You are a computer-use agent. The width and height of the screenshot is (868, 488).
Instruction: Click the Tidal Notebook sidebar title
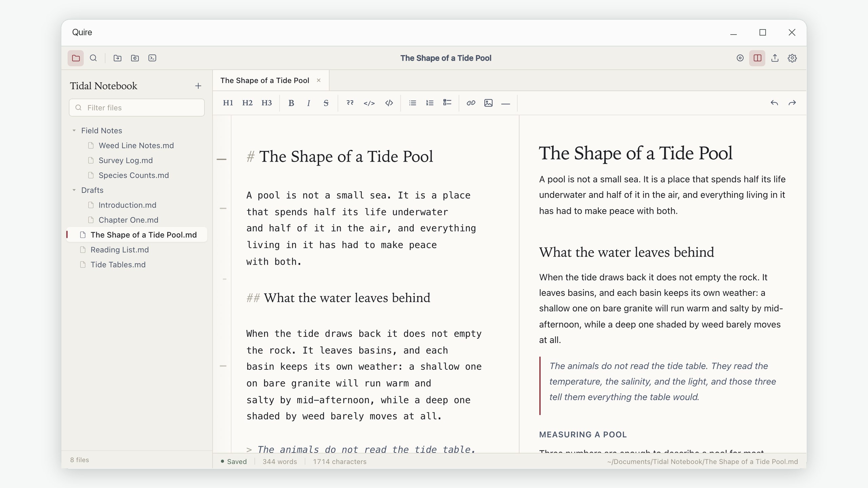[104, 86]
